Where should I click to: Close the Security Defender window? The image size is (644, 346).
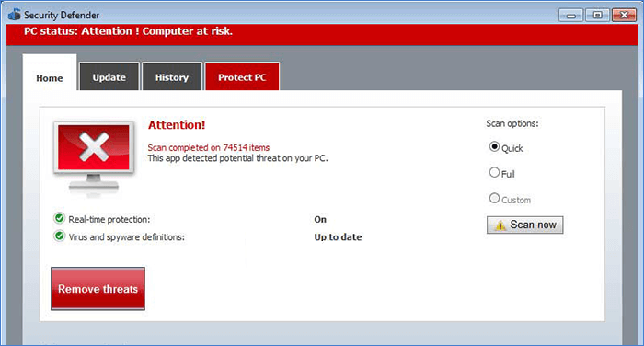click(624, 16)
